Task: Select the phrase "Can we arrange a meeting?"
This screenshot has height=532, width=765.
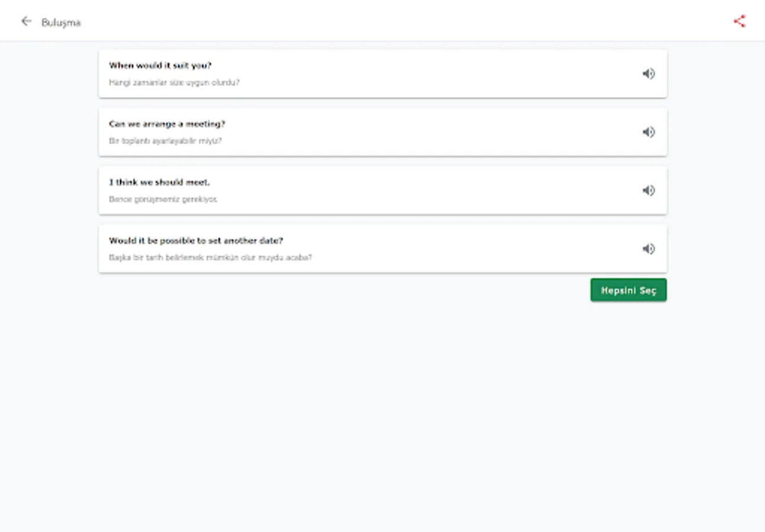Action: click(167, 124)
